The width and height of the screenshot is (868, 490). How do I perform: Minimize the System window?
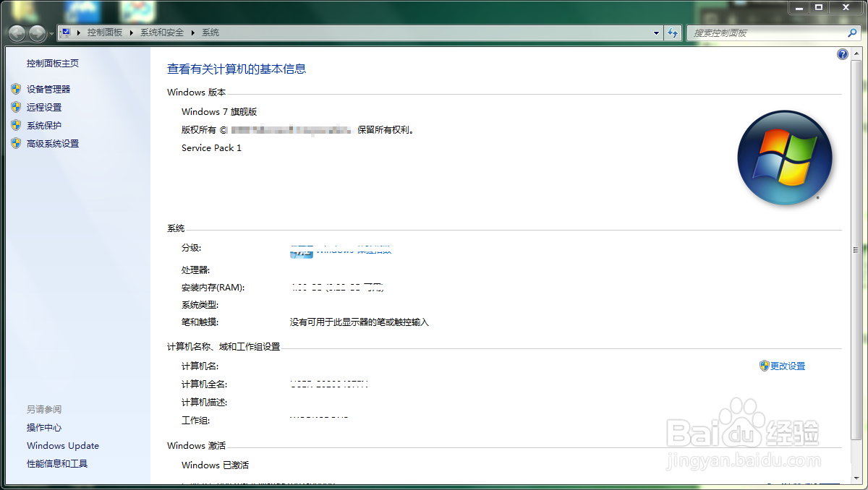click(x=798, y=7)
